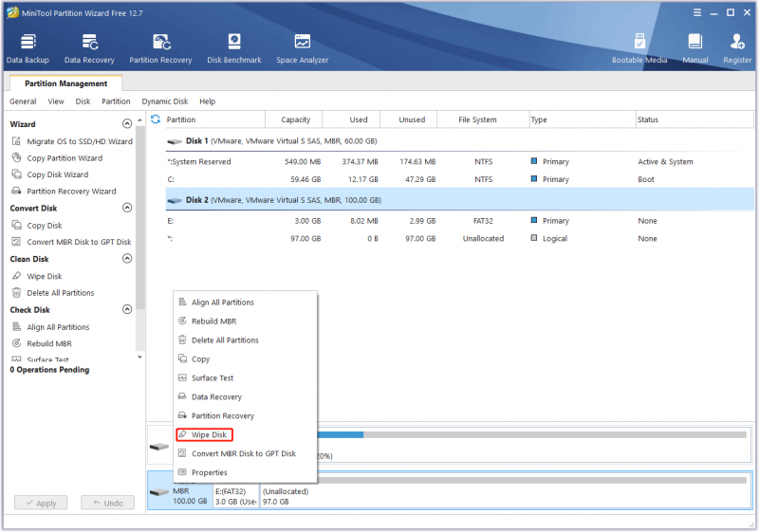Image resolution: width=759 pixels, height=532 pixels.
Task: Collapse the Wizard section
Action: [127, 124]
